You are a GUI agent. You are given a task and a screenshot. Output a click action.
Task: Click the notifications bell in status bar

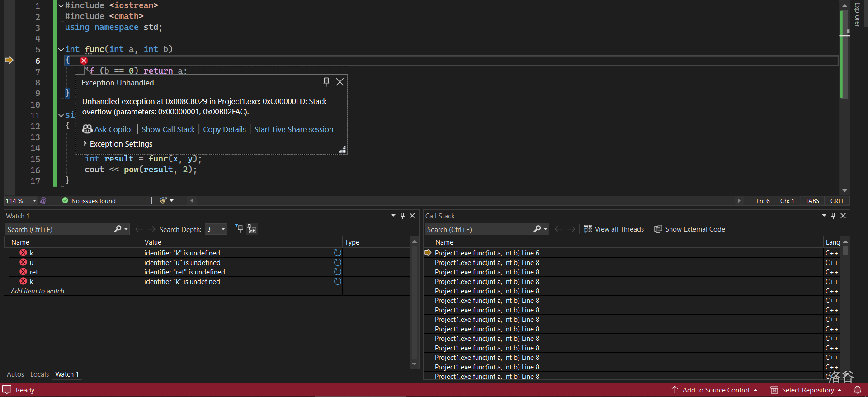[x=858, y=390]
